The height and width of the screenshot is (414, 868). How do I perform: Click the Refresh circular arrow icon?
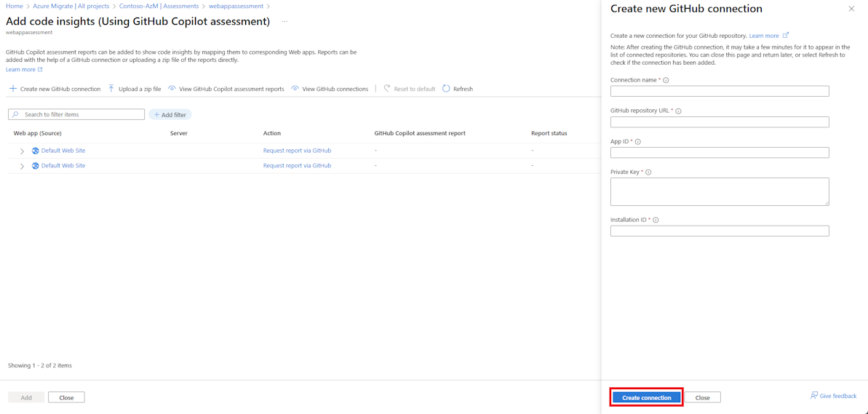tap(446, 89)
